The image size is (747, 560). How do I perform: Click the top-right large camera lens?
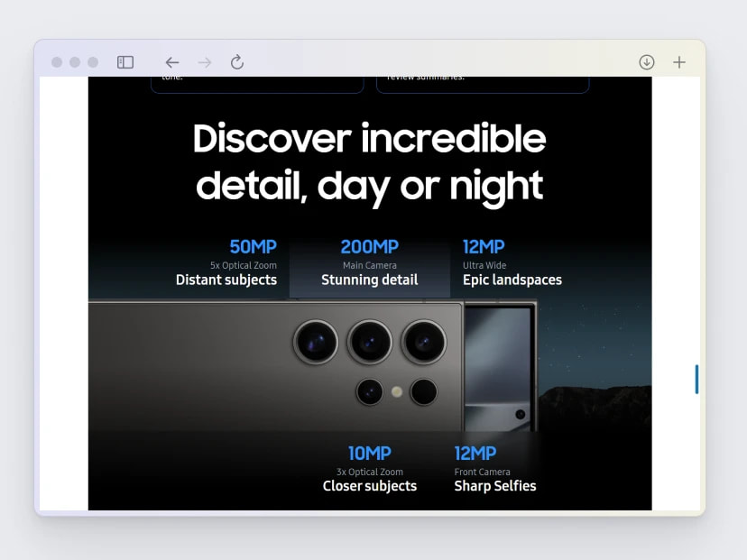[x=423, y=342]
